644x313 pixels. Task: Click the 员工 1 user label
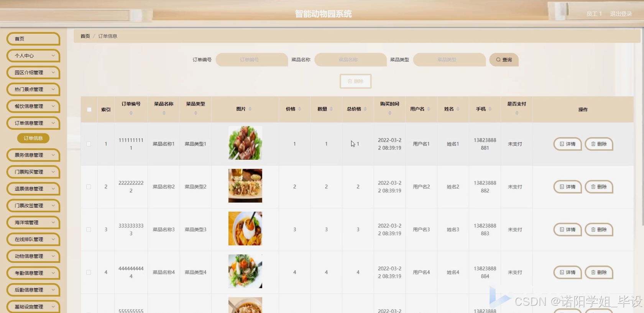pos(594,14)
